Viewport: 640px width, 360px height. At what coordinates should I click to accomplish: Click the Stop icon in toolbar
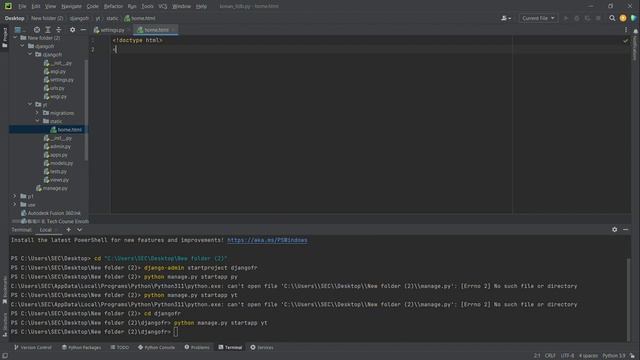[x=598, y=18]
